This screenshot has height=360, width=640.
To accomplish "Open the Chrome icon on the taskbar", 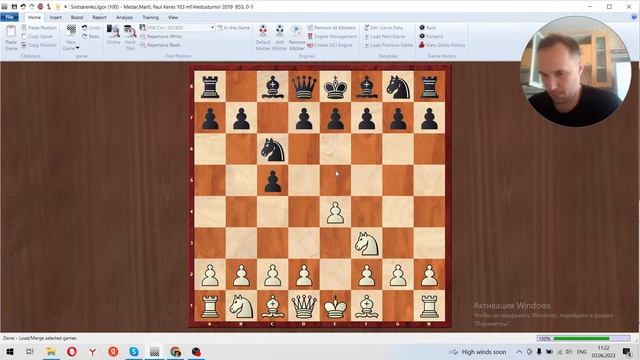I will [176, 351].
